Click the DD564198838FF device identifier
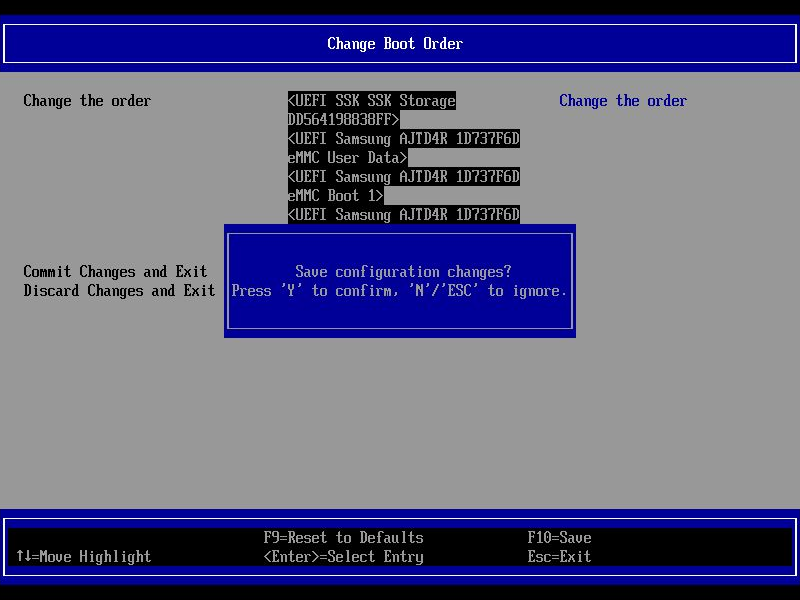The height and width of the screenshot is (600, 800). click(341, 119)
